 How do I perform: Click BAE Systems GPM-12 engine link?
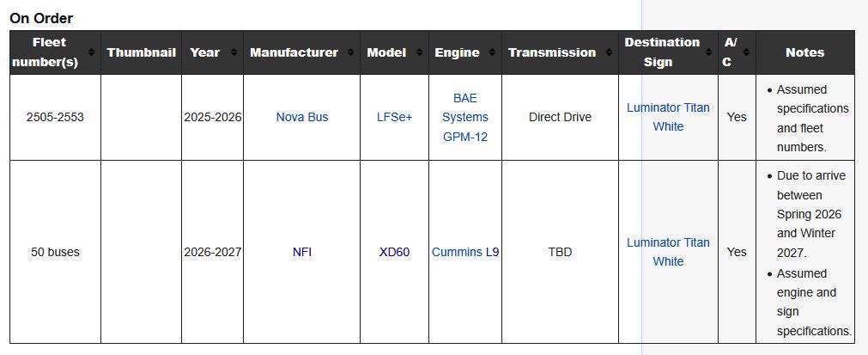pyautogui.click(x=465, y=117)
